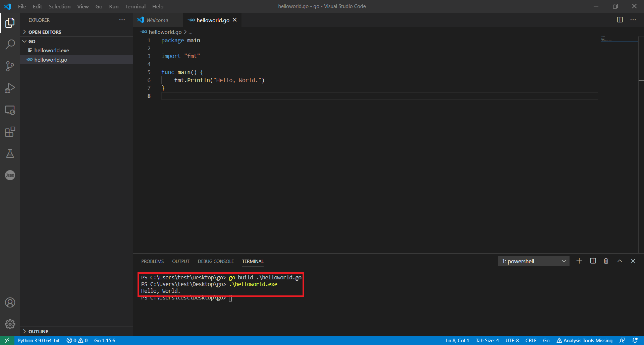The image size is (644, 345).
Task: Open editor more actions menu
Action: click(x=633, y=20)
